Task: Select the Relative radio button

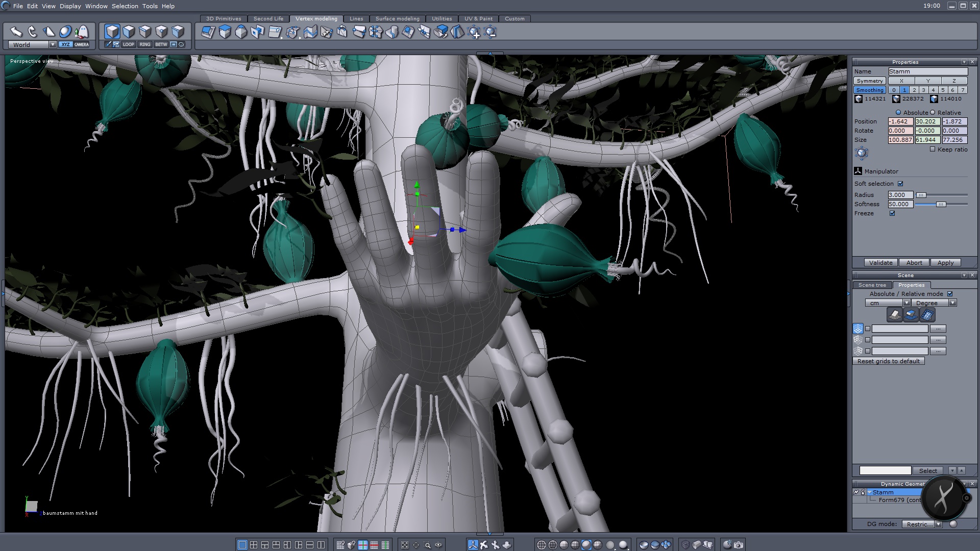Action: click(933, 113)
